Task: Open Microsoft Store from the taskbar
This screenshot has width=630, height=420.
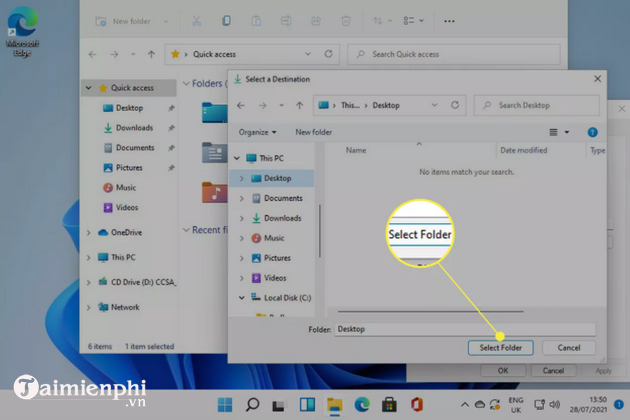Action: [x=389, y=405]
